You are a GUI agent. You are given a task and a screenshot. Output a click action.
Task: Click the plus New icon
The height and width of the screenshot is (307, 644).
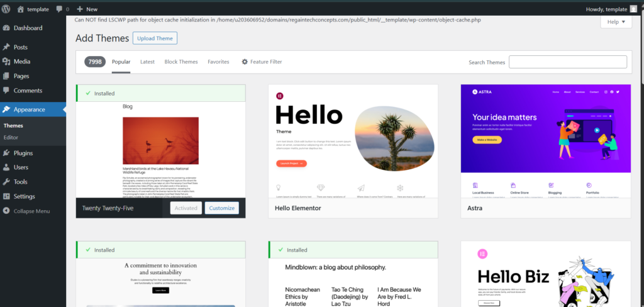(80, 9)
